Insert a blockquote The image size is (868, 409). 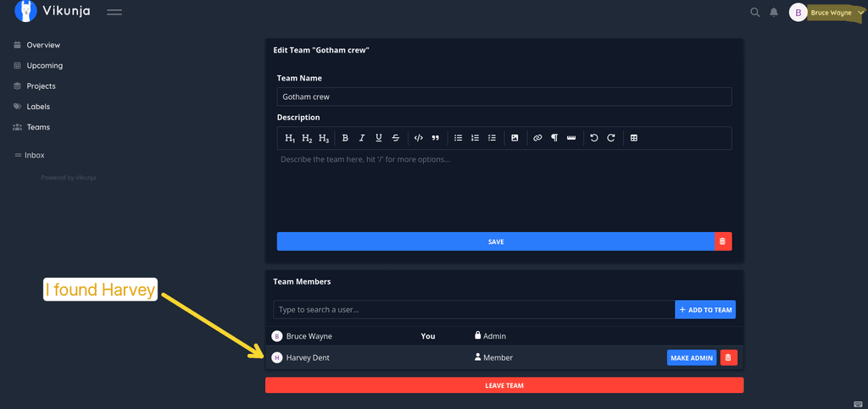pos(435,138)
